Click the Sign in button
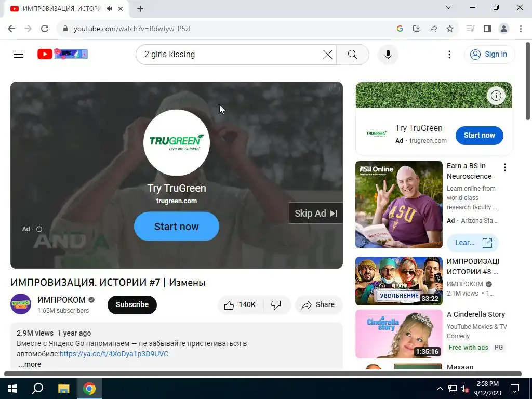The image size is (532, 399). pos(489,54)
